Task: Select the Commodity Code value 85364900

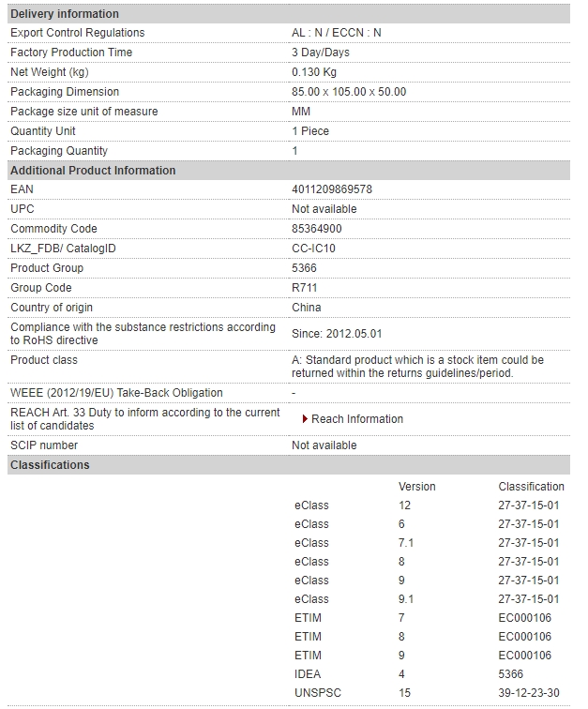Action: (x=317, y=229)
